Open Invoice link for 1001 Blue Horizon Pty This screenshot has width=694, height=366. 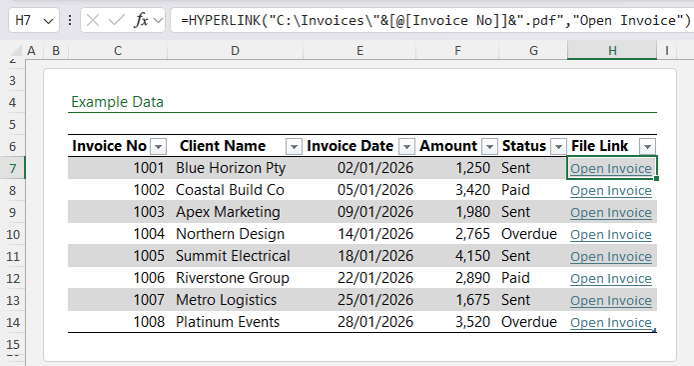[x=611, y=169]
